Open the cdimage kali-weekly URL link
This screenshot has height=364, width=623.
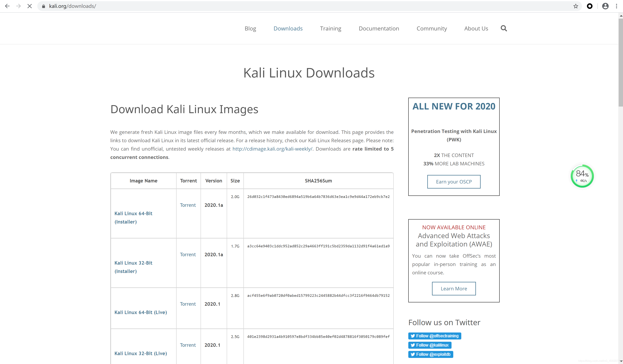tap(272, 149)
